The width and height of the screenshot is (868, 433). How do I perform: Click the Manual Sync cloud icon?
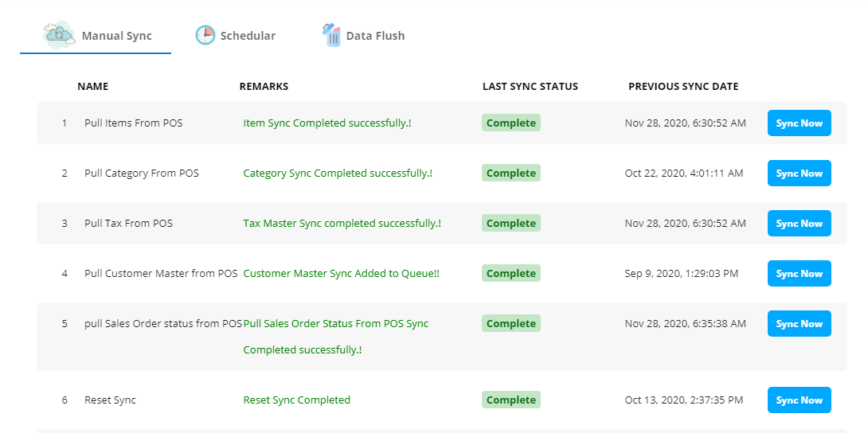click(x=60, y=35)
